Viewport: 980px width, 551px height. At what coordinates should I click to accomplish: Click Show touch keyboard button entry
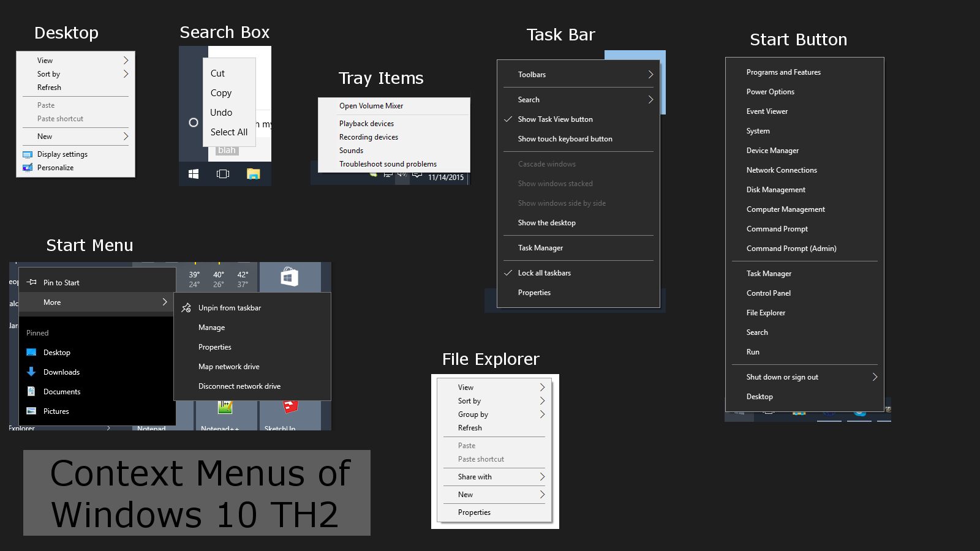click(565, 139)
